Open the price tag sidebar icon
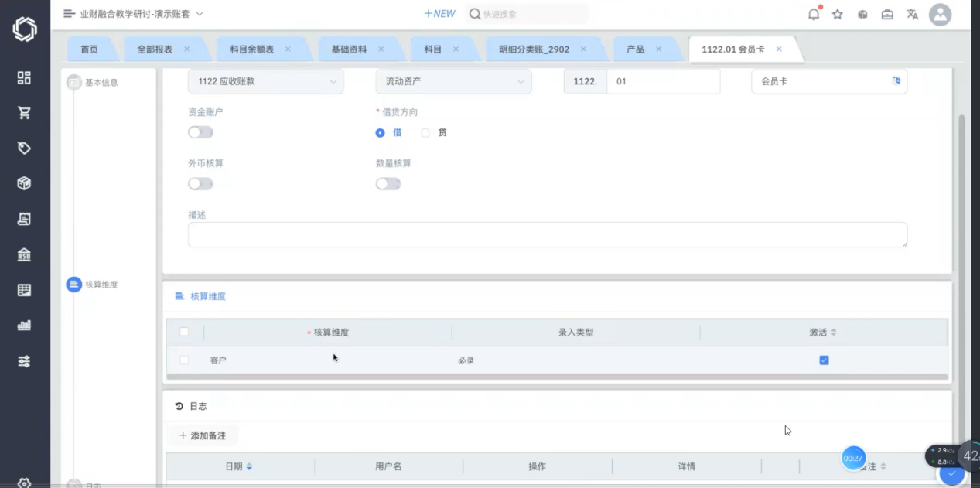The width and height of the screenshot is (980, 488). (24, 148)
